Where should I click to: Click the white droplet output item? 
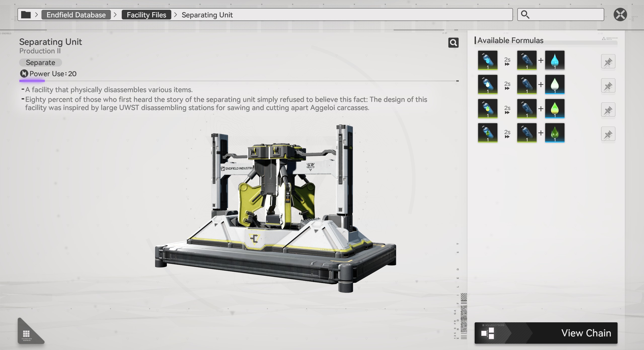554,84
